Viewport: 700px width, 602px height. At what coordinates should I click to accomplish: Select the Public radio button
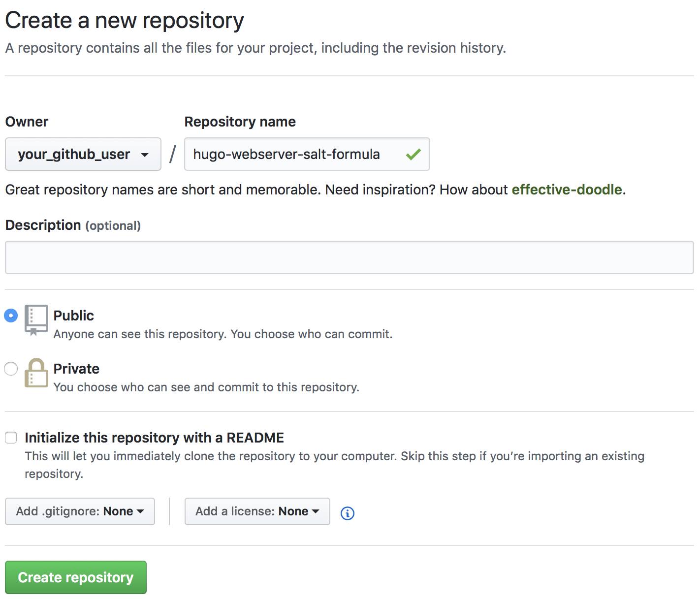[x=10, y=316]
